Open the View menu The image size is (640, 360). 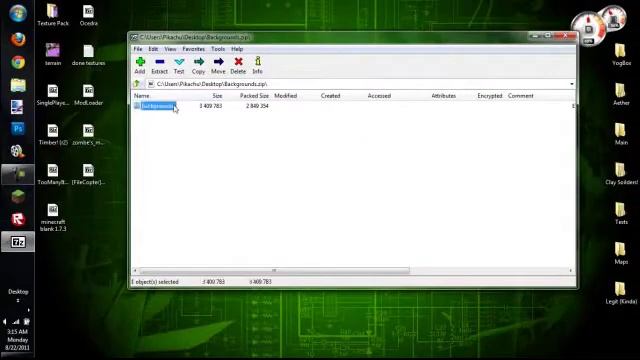pyautogui.click(x=170, y=49)
